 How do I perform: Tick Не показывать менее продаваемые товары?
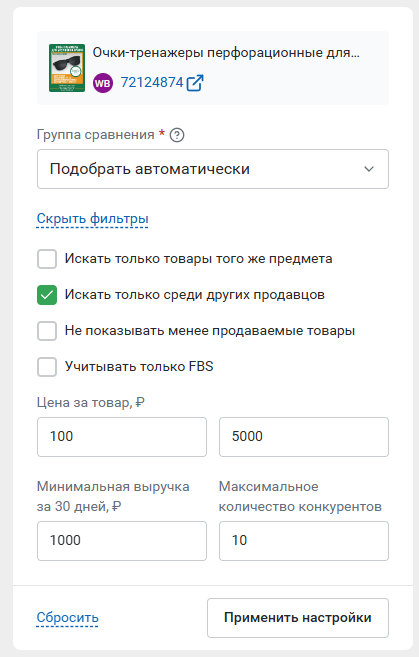pos(47,331)
